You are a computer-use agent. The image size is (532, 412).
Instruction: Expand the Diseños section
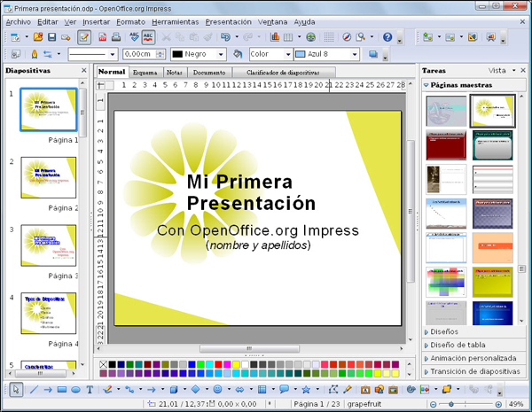point(474,331)
